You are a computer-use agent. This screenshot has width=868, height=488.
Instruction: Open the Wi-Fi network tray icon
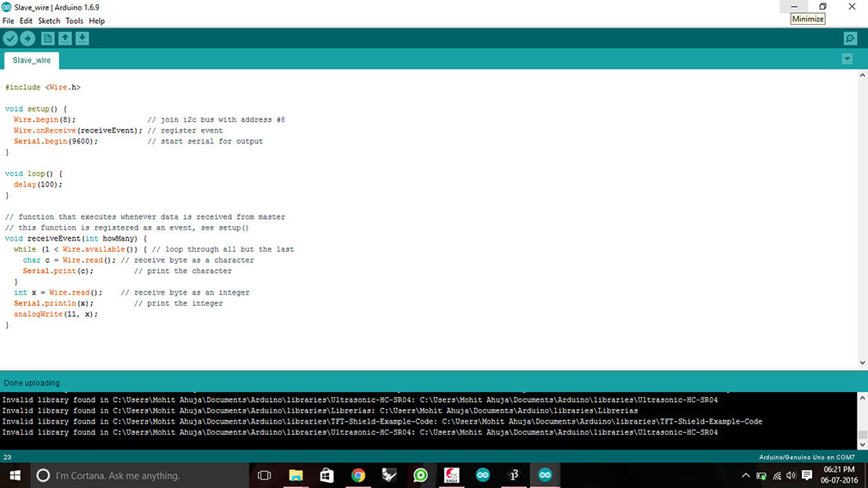(777, 476)
